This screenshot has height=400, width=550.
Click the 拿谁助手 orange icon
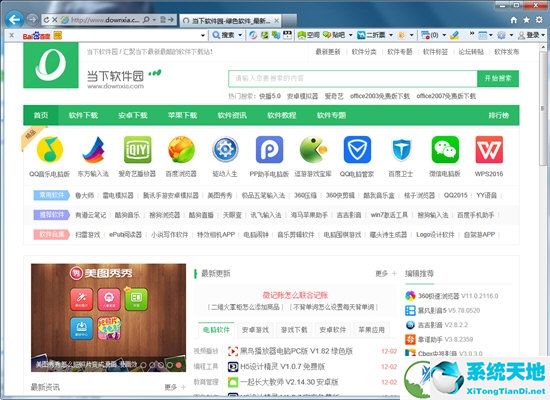[x=410, y=339]
